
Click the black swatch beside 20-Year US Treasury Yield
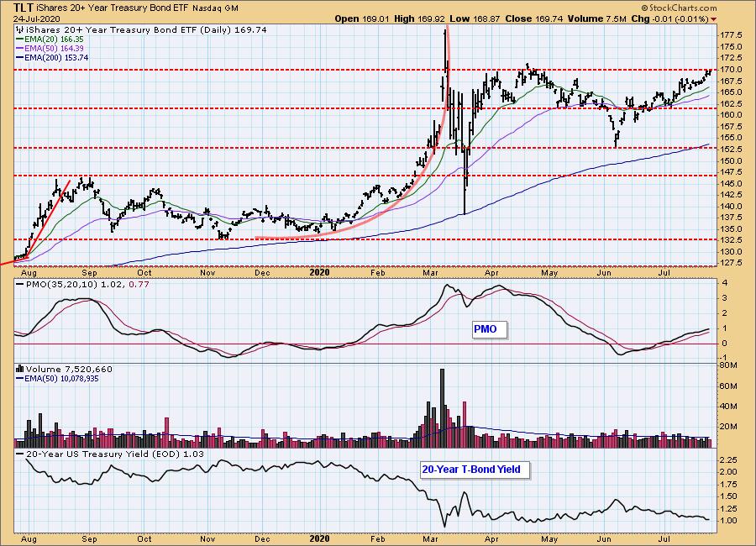click(x=20, y=454)
